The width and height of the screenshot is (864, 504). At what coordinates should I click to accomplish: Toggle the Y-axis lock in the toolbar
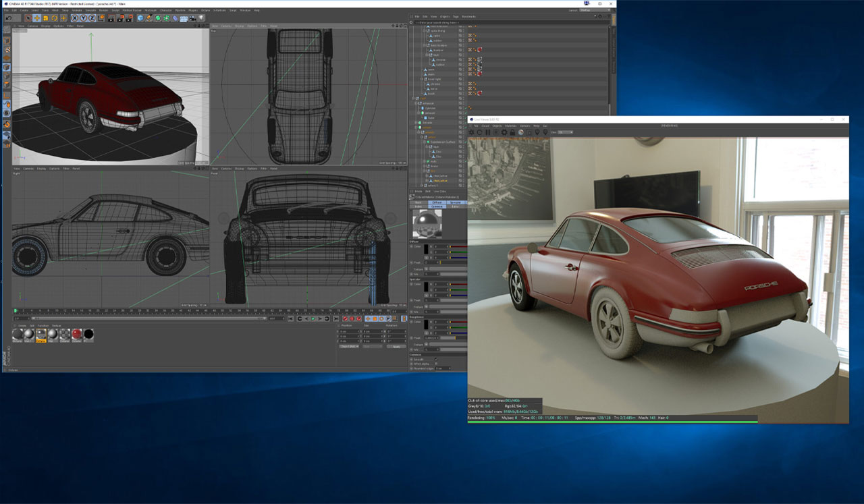(x=84, y=18)
